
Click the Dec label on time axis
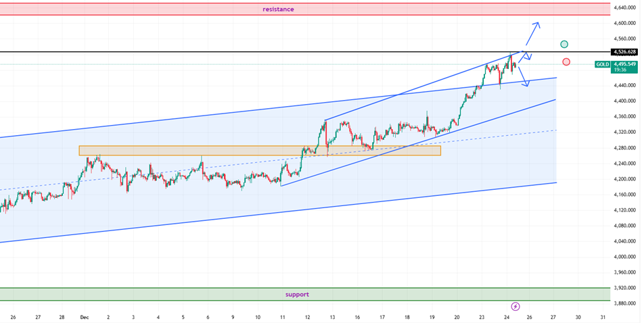coord(85,316)
